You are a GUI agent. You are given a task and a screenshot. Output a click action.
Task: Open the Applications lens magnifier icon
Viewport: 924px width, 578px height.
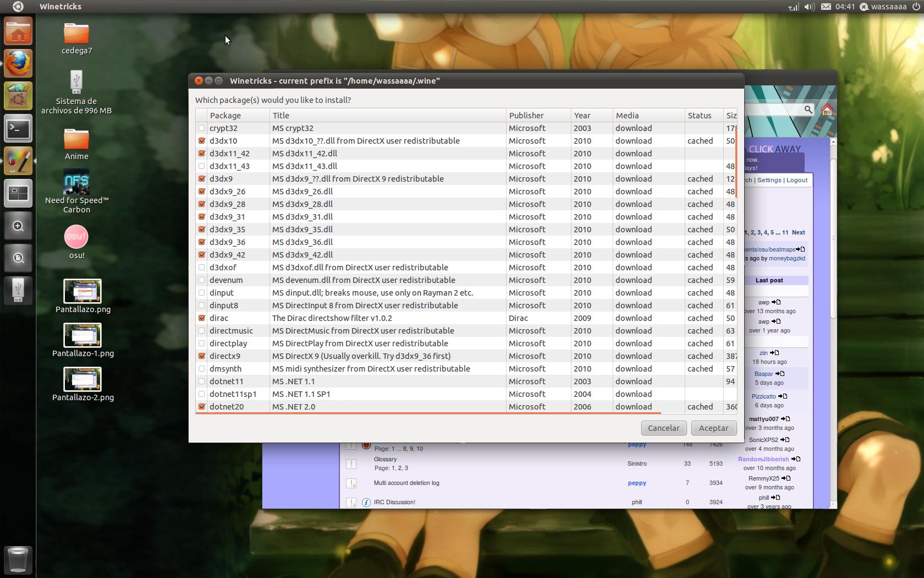point(18,226)
